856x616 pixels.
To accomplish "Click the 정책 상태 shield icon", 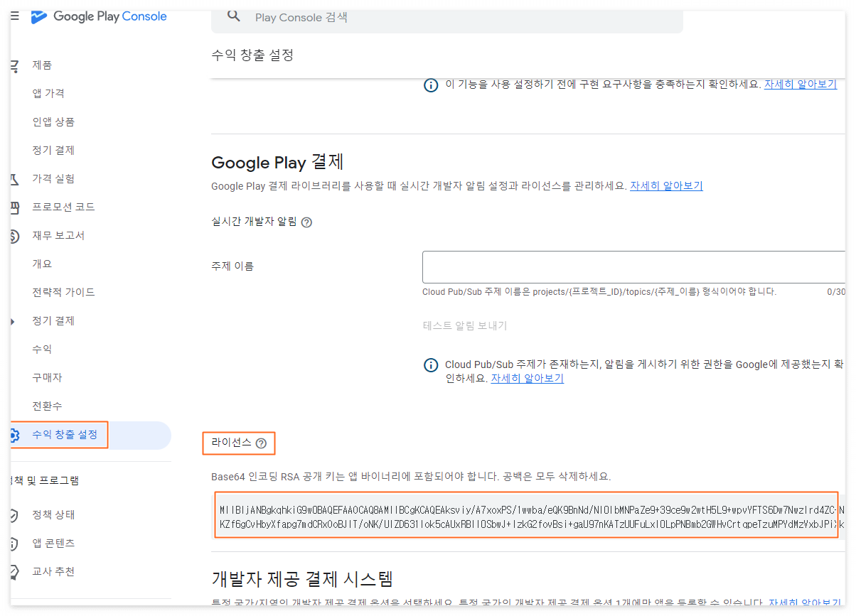I will coord(14,515).
